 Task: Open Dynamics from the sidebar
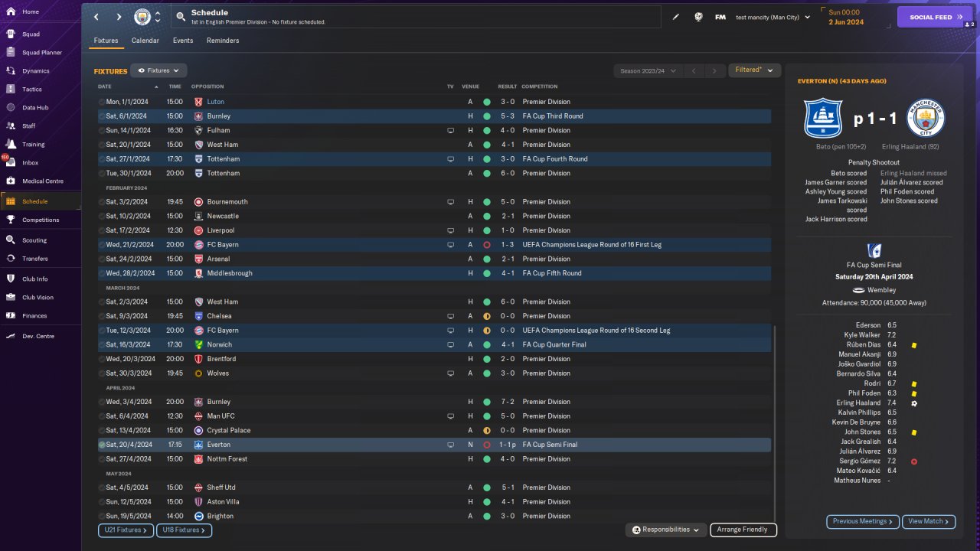[x=41, y=71]
